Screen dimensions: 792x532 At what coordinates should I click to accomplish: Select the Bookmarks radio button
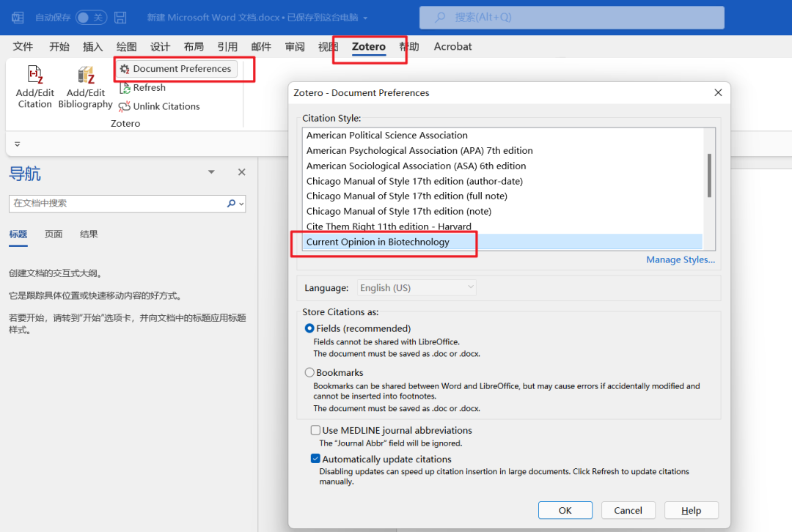pyautogui.click(x=309, y=372)
